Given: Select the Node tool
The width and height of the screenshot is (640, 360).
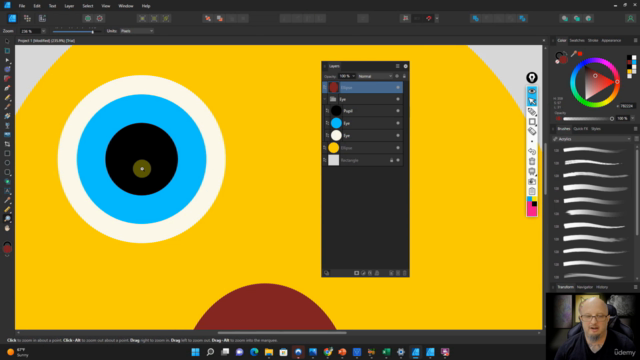Looking at the screenshot, I should [7, 60].
